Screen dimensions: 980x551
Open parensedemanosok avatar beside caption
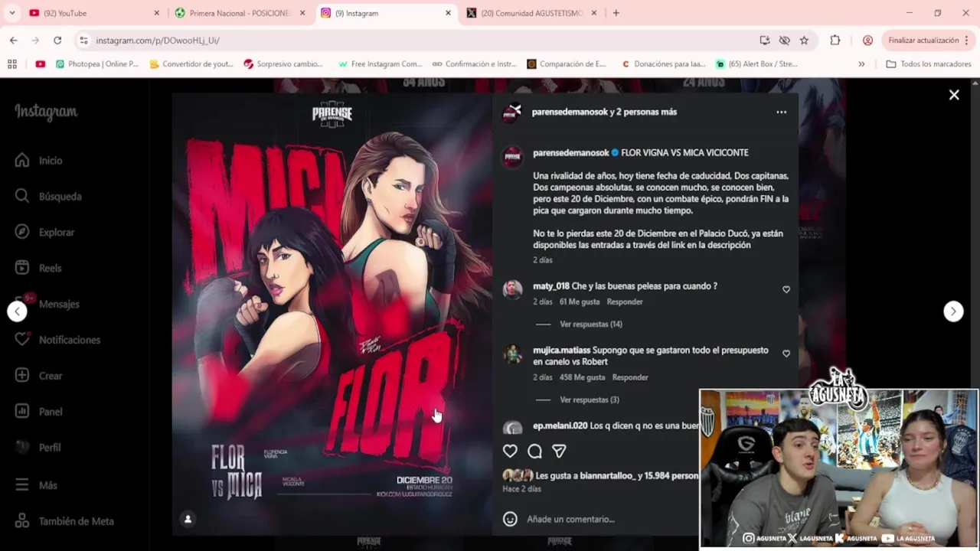click(x=512, y=157)
